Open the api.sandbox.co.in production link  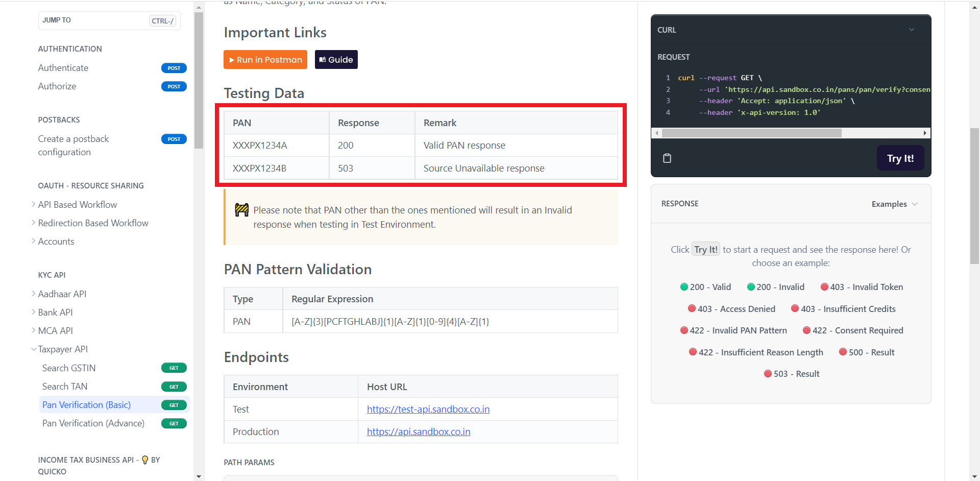[419, 431]
